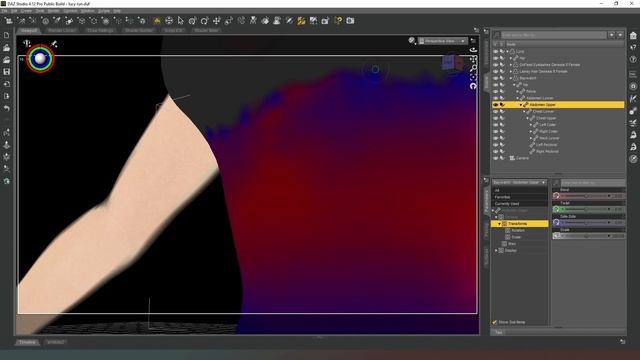The height and width of the screenshot is (360, 640).
Task: Expand the Laney Hair Genesis 8 Female node
Action: coord(511,71)
